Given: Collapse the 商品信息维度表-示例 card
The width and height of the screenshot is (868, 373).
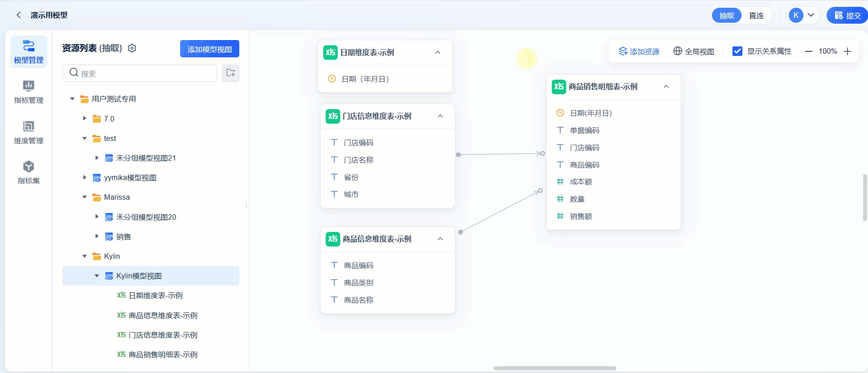Looking at the screenshot, I should (440, 239).
